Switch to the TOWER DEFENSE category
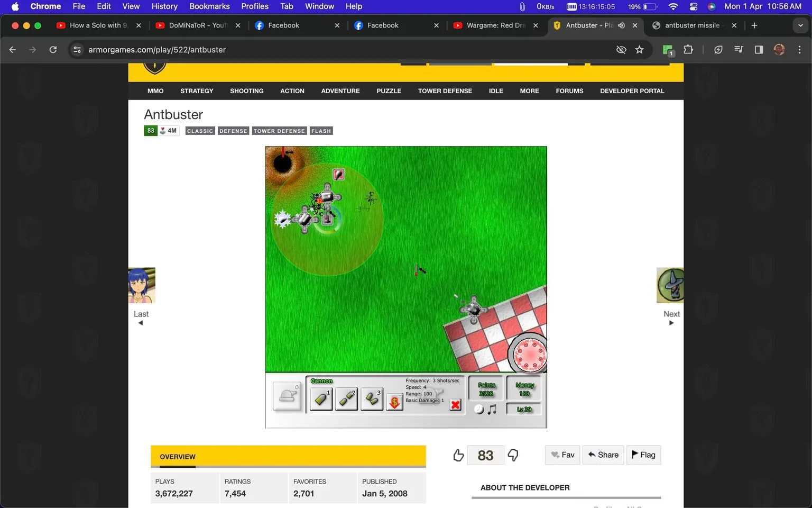The width and height of the screenshot is (812, 508). click(x=445, y=90)
